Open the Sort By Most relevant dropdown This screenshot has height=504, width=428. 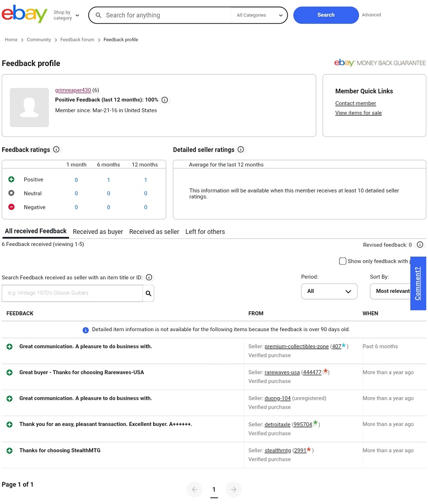pos(392,291)
